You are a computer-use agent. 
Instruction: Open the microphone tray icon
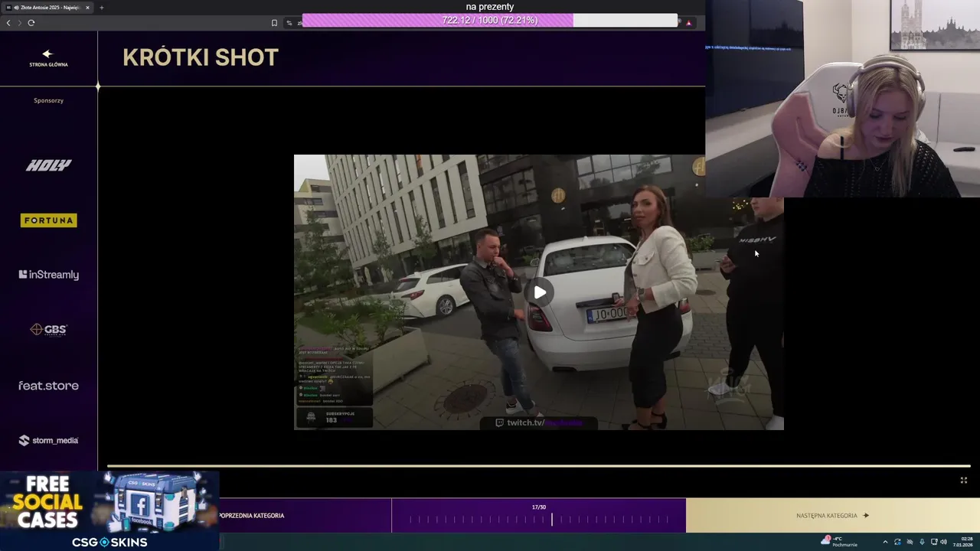coord(922,542)
